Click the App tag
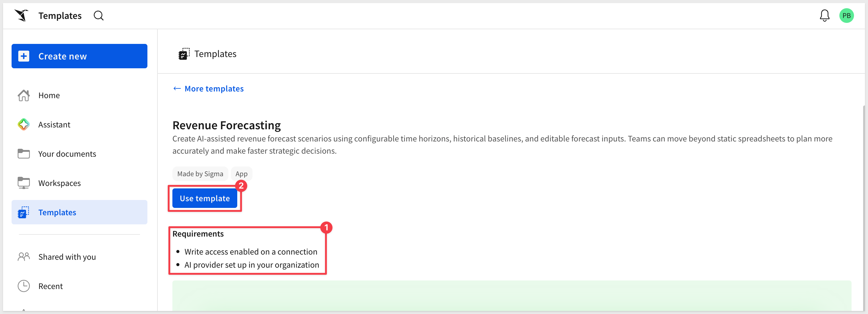868x314 pixels. click(x=241, y=174)
